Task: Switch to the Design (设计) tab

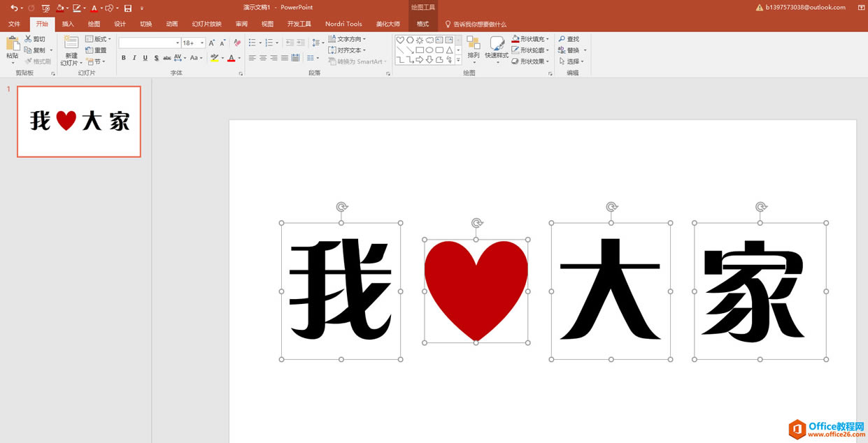Action: tap(120, 24)
